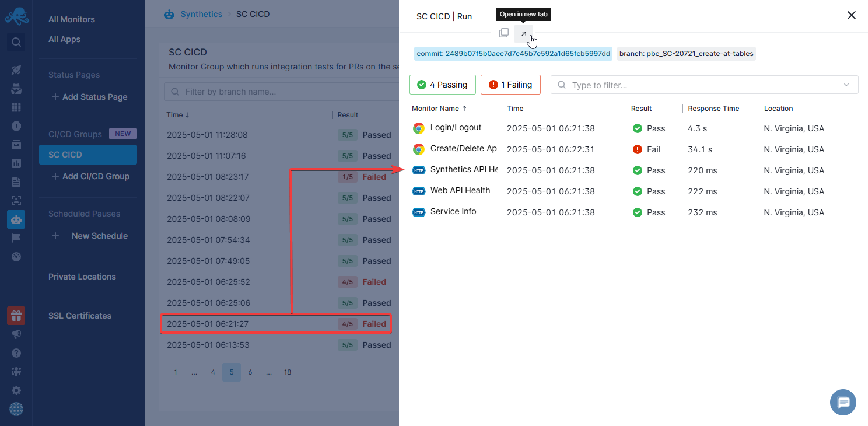Click the Chrome icon next to Login/Logout
Viewport: 868px width, 426px height.
click(418, 128)
